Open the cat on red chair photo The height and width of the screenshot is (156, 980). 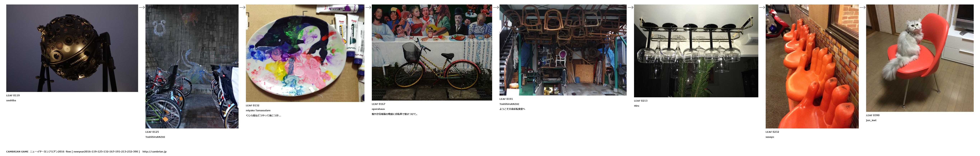tap(920, 58)
